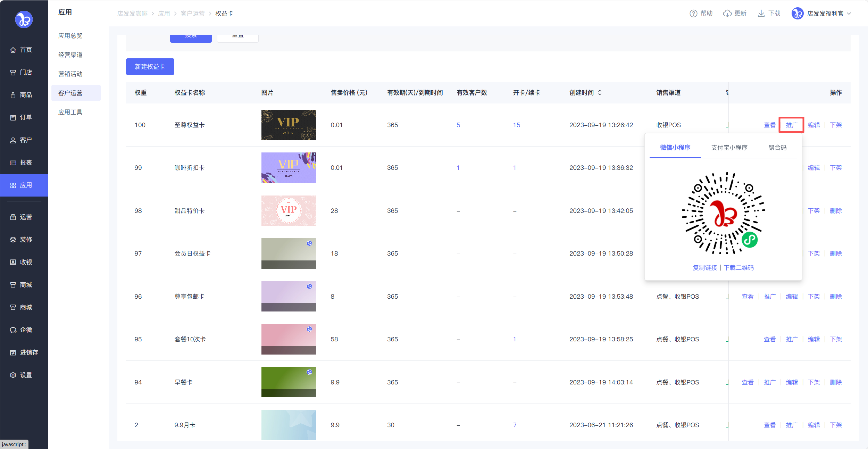The height and width of the screenshot is (449, 868).
Task: Switch to 支付宝小程序 tab
Action: 729,148
